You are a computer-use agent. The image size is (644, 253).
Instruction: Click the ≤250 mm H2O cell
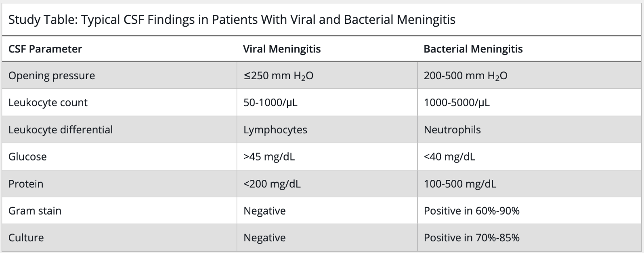point(278,76)
